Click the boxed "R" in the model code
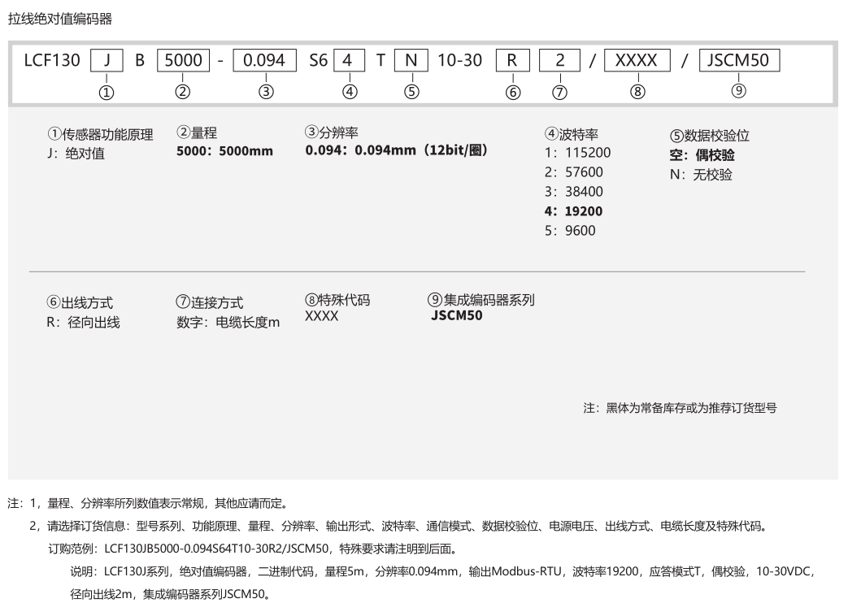Screen dimensions: 848x616 [x=513, y=60]
